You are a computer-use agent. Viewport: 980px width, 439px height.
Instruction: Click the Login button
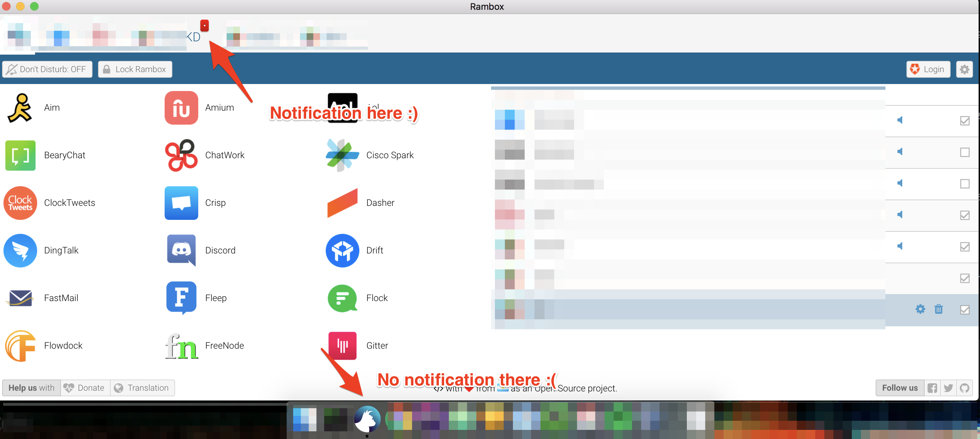point(928,69)
